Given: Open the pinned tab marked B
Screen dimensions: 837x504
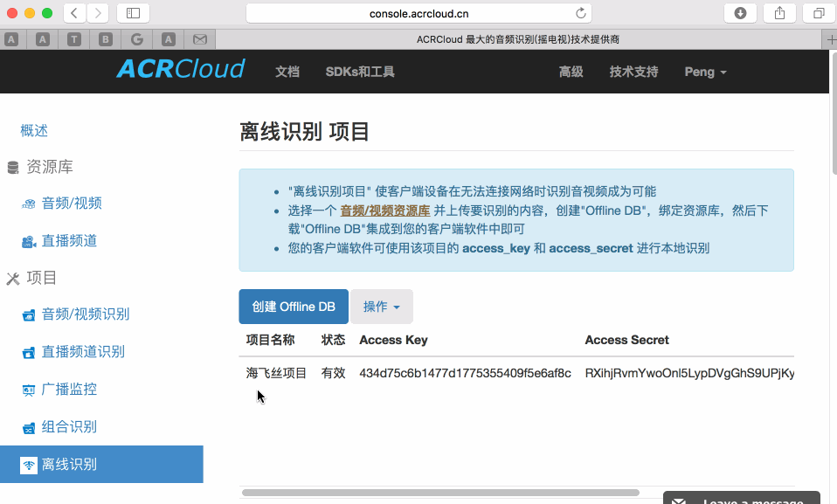Looking at the screenshot, I should pyautogui.click(x=106, y=39).
